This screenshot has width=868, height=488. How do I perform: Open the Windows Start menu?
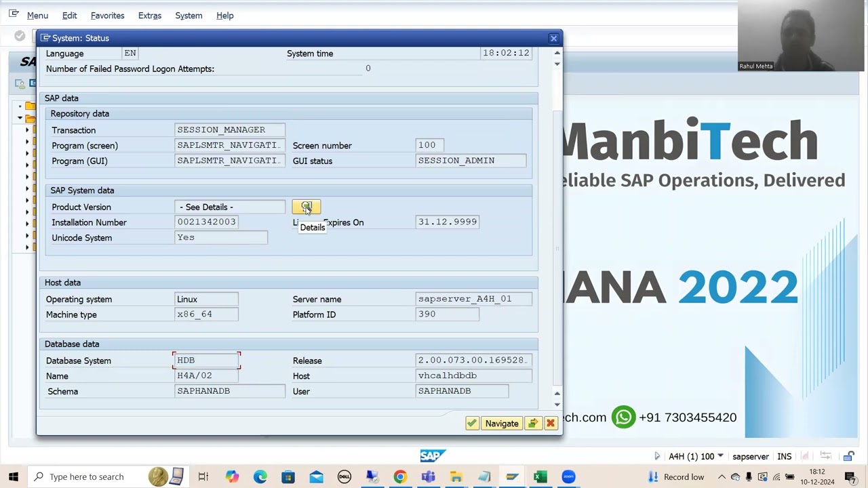pyautogui.click(x=14, y=476)
